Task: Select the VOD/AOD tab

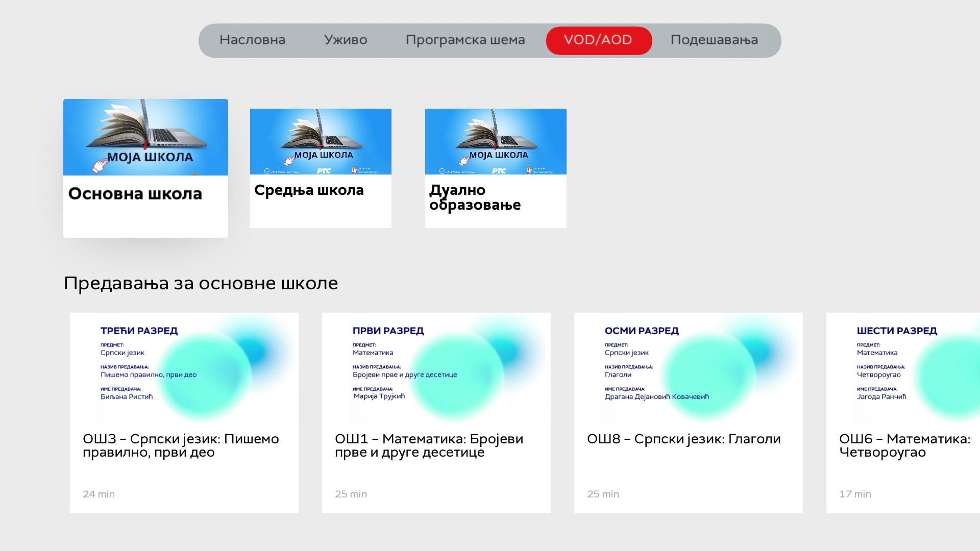Action: coord(599,40)
